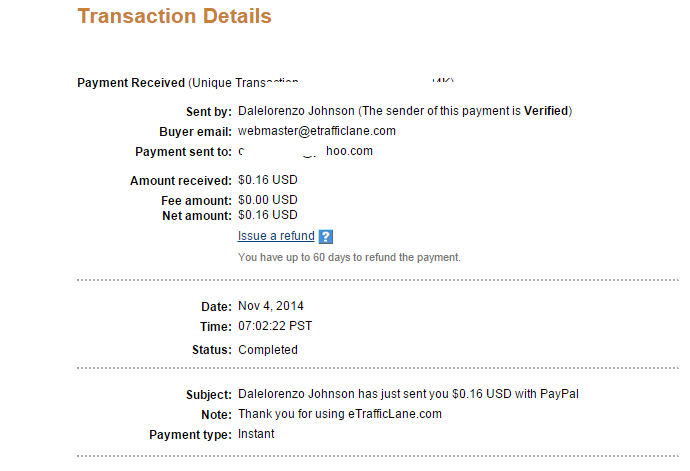Click the Fee amount value $0.00 USD
Screen dimensions: 690x471
click(x=268, y=200)
